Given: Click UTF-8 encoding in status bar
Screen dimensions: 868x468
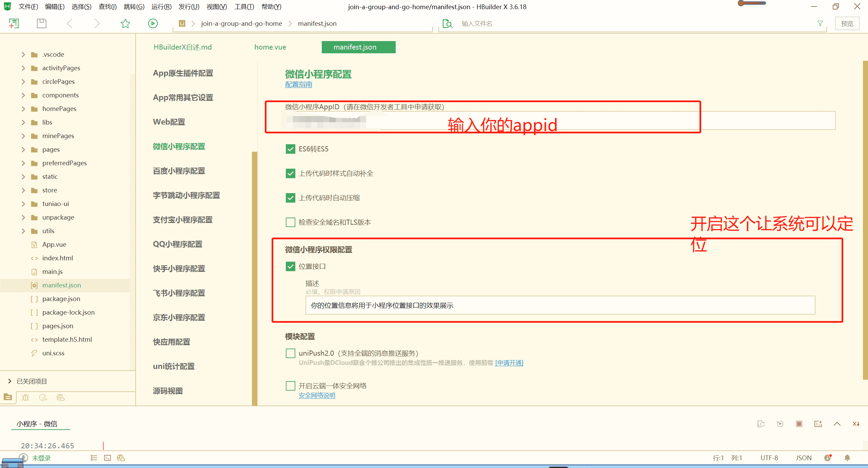Looking at the screenshot, I should [x=769, y=458].
